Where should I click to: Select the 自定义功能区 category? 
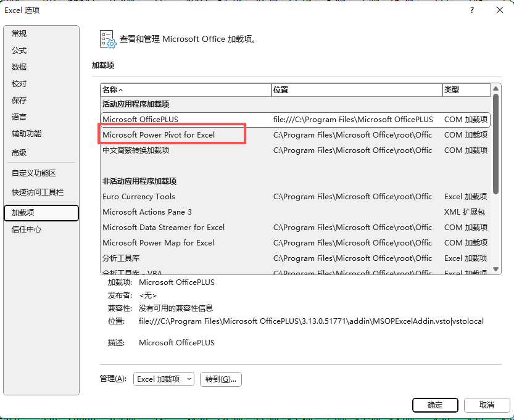point(34,173)
